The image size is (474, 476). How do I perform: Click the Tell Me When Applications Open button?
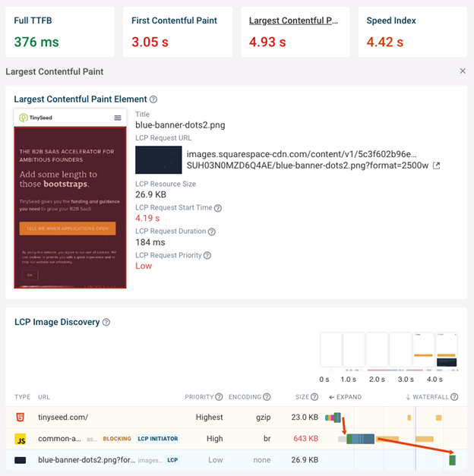(68, 229)
